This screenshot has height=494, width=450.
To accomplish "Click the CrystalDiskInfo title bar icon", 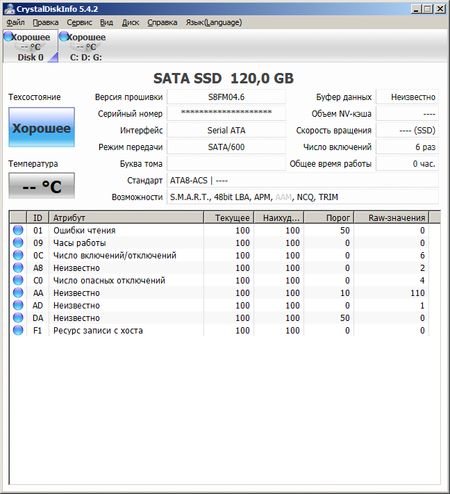I will pos(9,9).
